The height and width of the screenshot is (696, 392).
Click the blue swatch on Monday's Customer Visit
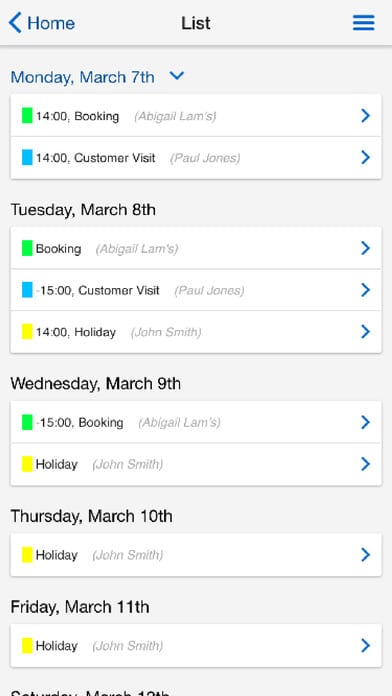click(x=27, y=157)
